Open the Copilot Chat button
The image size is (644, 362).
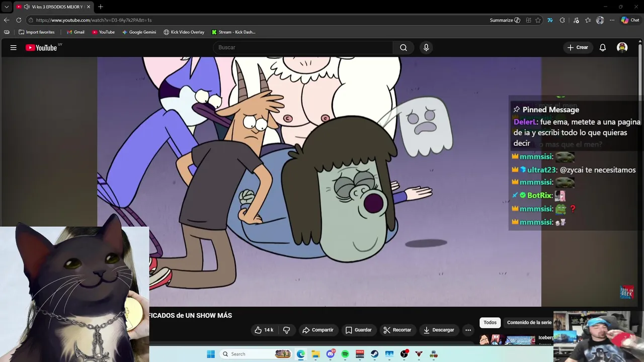[x=630, y=20]
